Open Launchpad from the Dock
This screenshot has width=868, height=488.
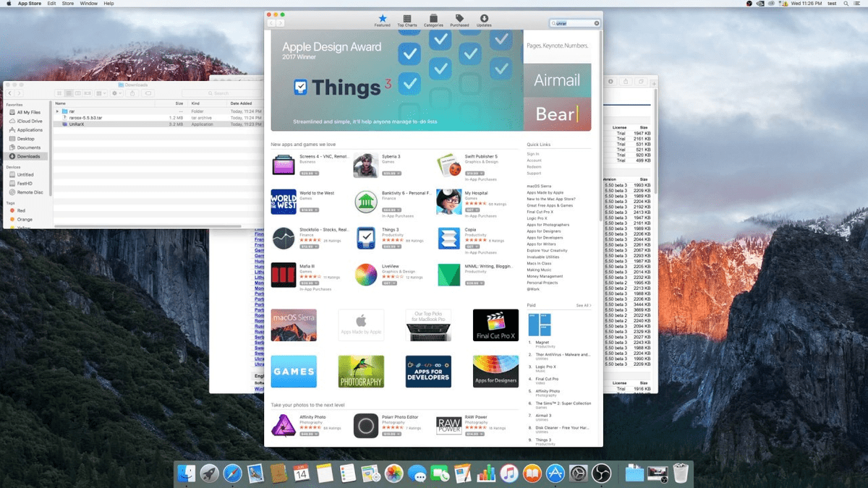point(208,475)
